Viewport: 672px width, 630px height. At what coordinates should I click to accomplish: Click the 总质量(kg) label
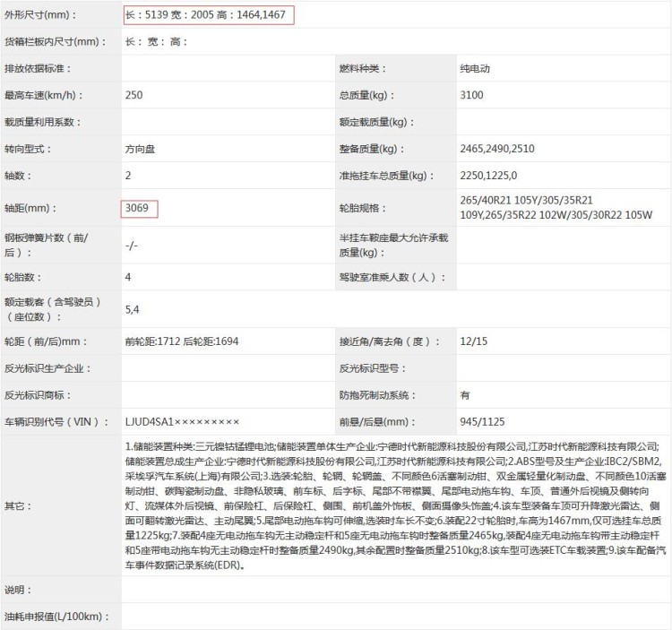tap(366, 95)
